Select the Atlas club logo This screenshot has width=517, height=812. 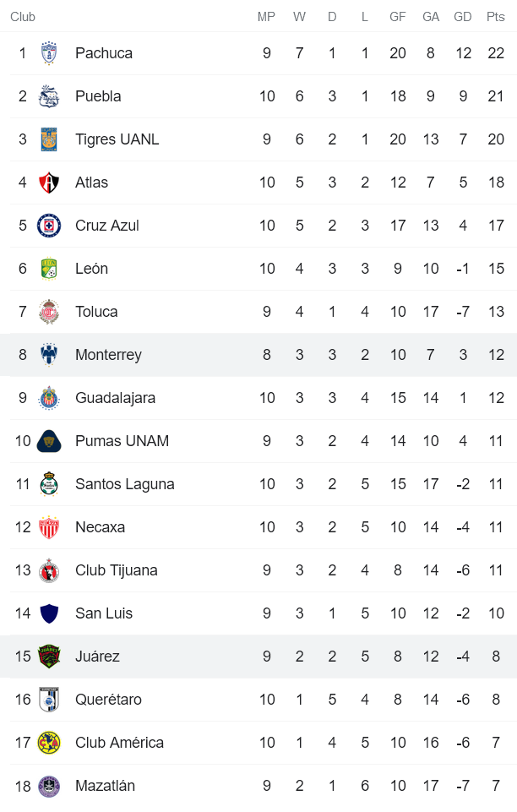(x=50, y=182)
